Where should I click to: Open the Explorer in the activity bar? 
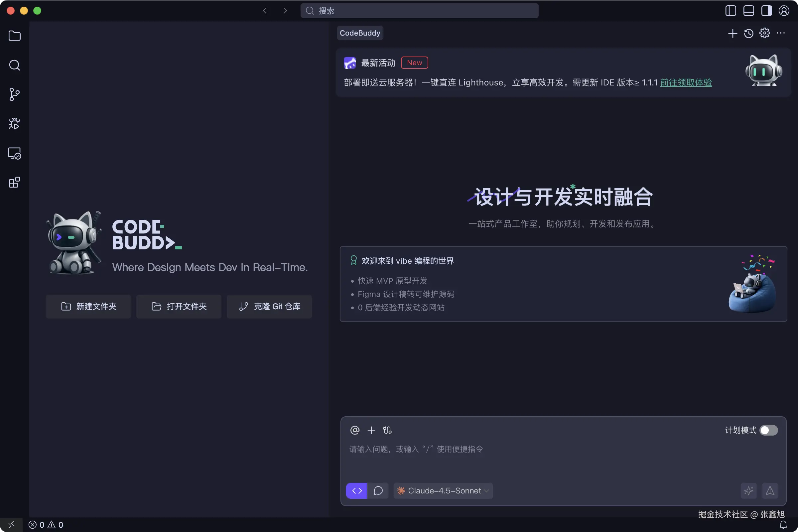(15, 36)
